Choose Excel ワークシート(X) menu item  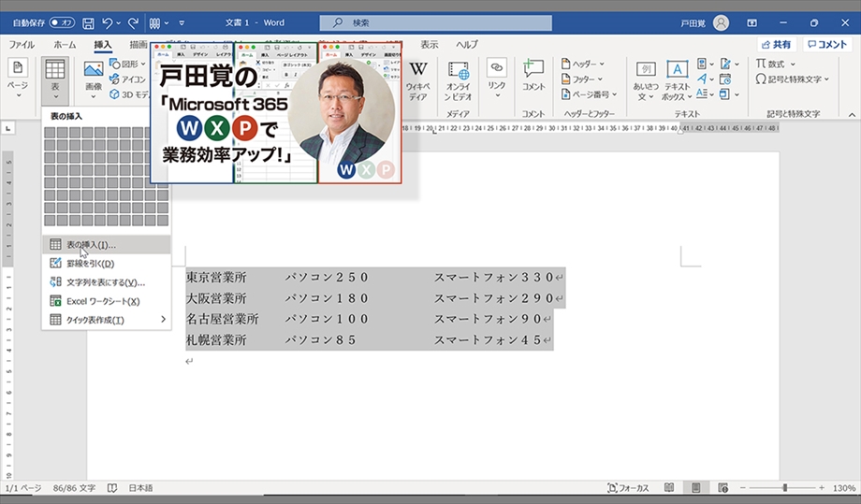(107, 301)
